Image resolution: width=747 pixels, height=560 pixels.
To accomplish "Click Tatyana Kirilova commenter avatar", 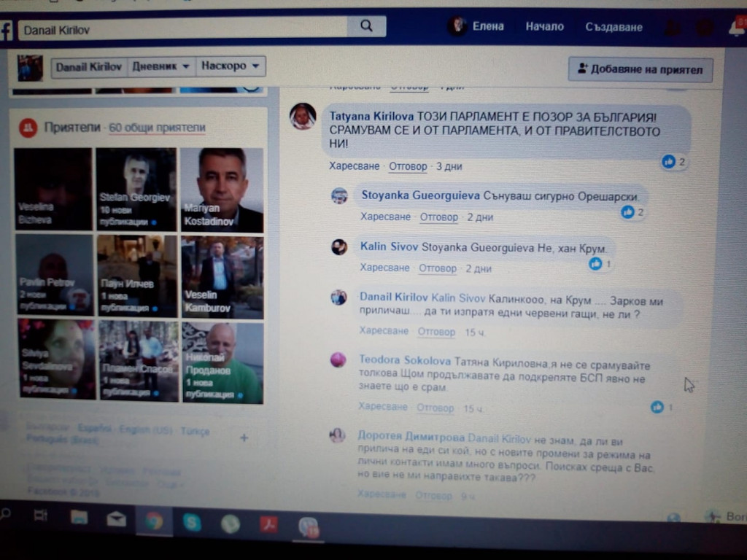I will [x=303, y=116].
